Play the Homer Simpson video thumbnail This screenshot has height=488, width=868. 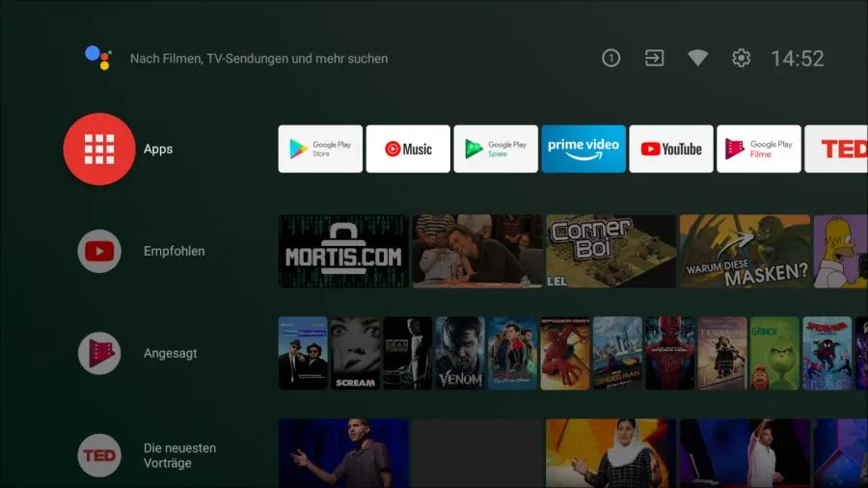[841, 251]
